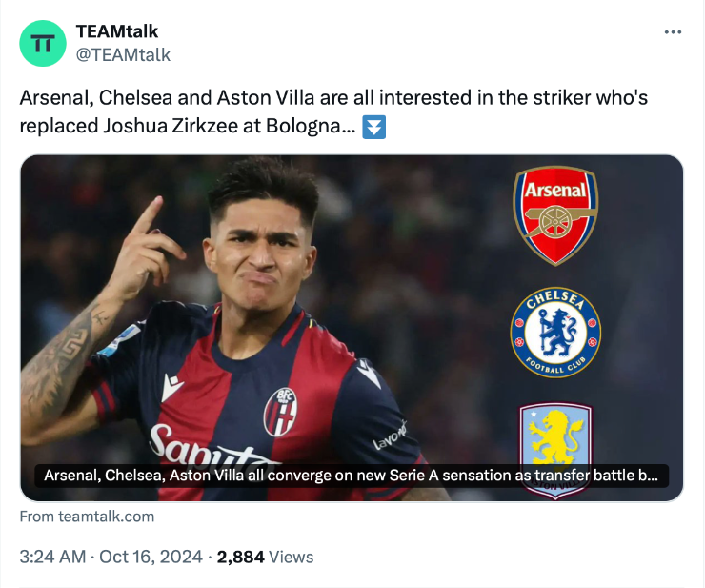This screenshot has width=705, height=588.
Task: Click the 3:24 AM · Oct 16, 2024 timestamp
Action: point(112,557)
